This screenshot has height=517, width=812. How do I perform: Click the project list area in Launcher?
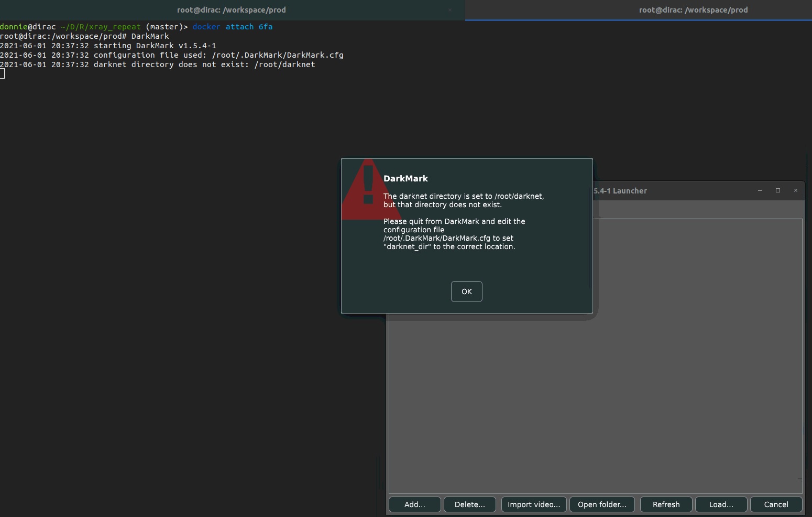(x=596, y=356)
